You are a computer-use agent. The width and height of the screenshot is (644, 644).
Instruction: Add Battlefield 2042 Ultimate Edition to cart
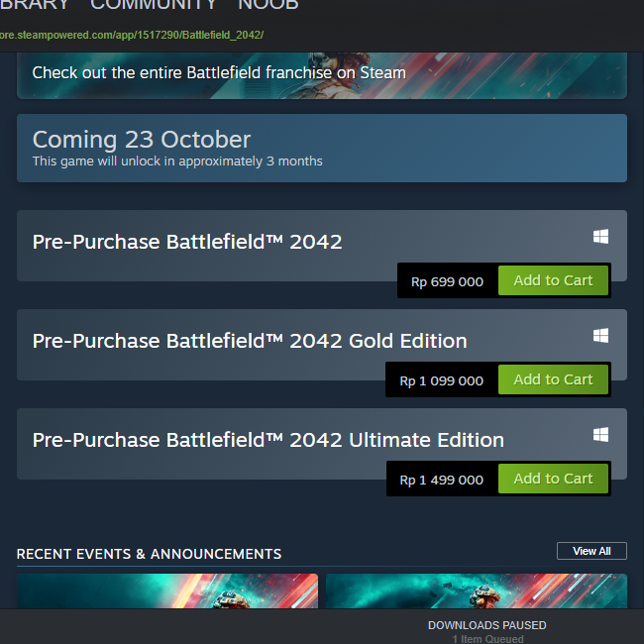coord(553,479)
